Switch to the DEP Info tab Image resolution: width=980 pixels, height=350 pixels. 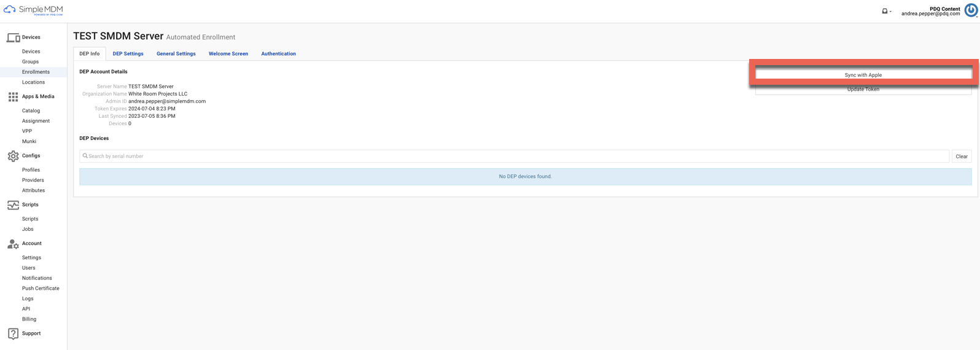[x=90, y=53]
